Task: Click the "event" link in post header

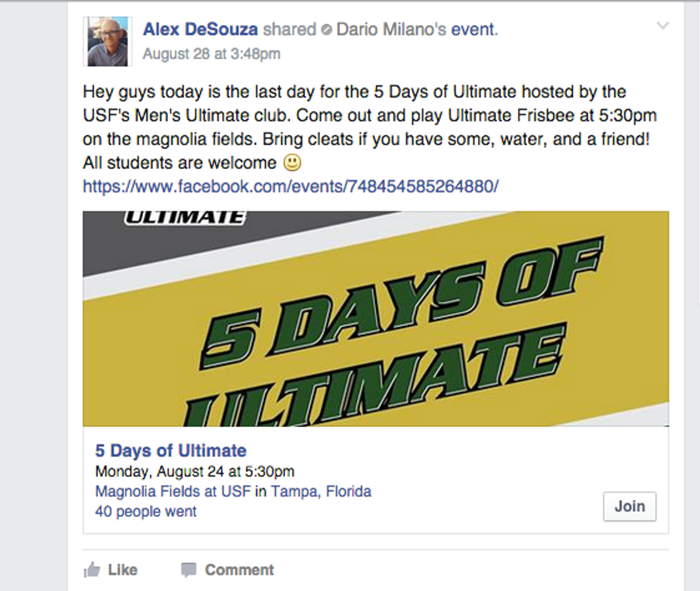Action: (x=472, y=29)
